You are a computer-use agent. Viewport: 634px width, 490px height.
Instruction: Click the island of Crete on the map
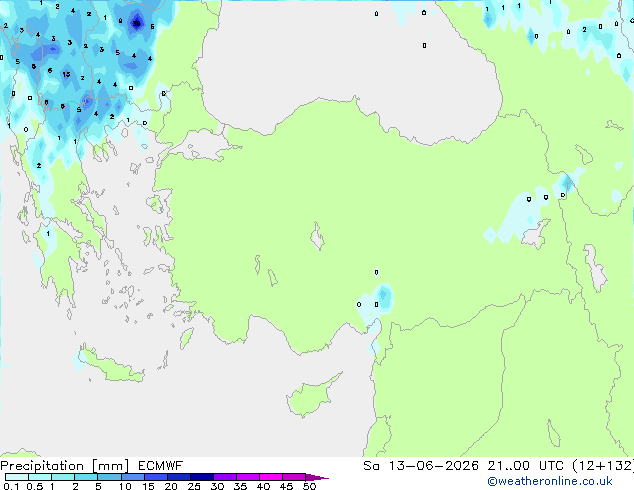pyautogui.click(x=112, y=365)
